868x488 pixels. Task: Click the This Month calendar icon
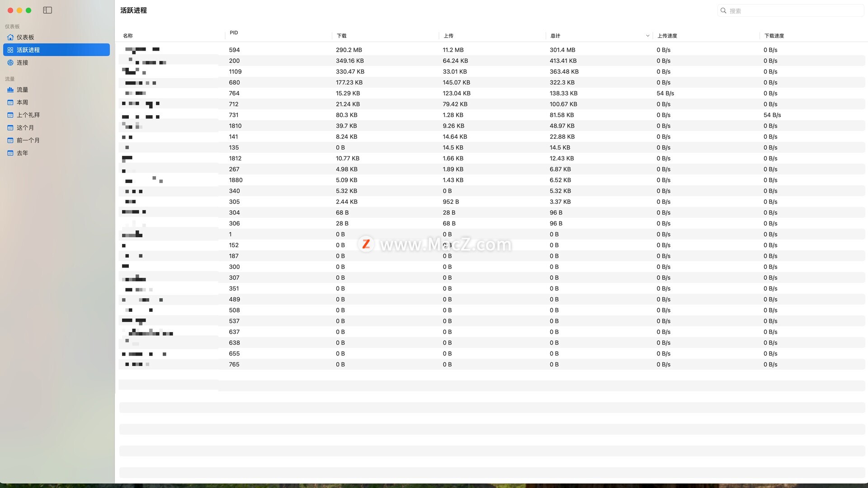pyautogui.click(x=10, y=127)
